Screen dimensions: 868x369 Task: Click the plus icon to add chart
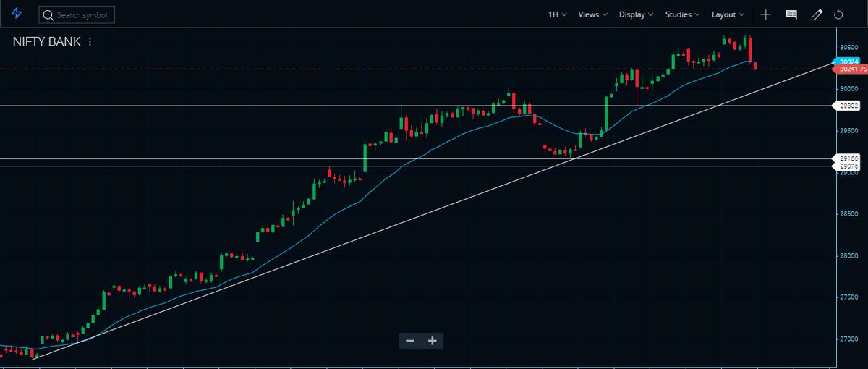766,14
